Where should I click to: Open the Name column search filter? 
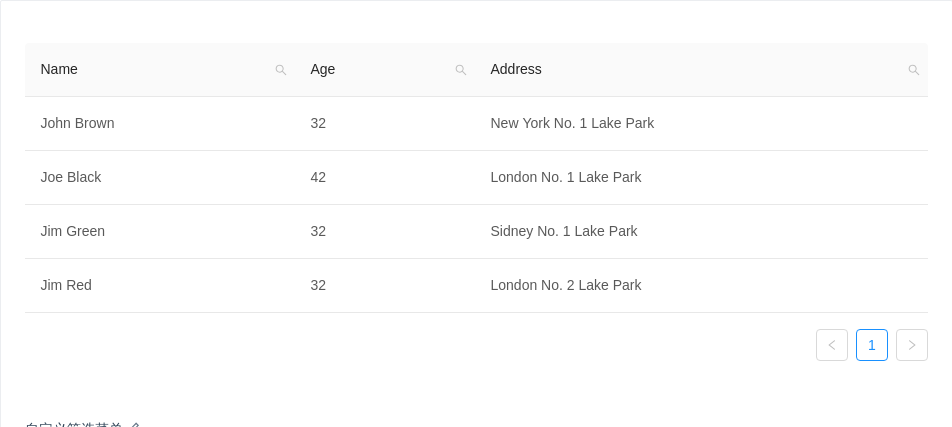(281, 70)
